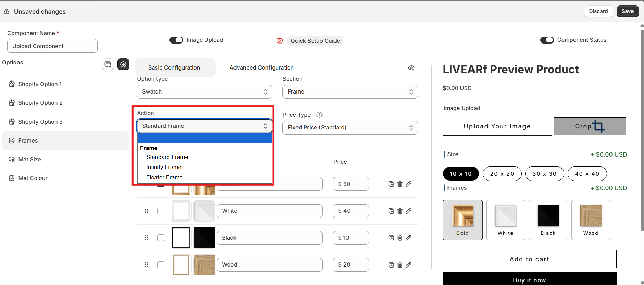644x285 pixels.
Task: Click the Save button
Action: click(x=628, y=11)
